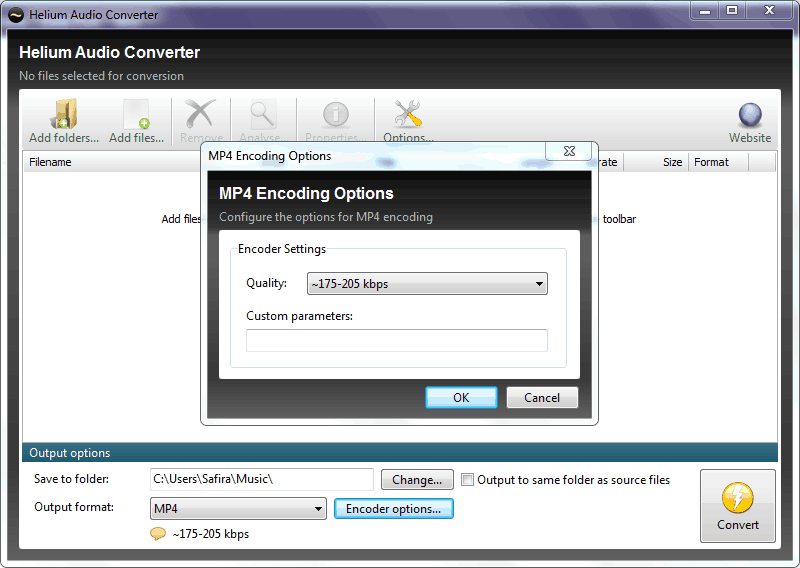800x568 pixels.
Task: Open the Encoder options... button
Action: coord(393,509)
